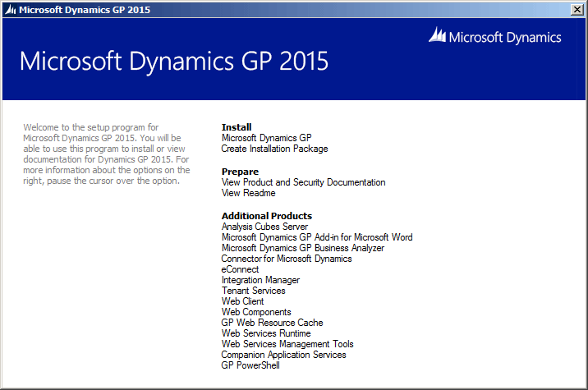Image resolution: width=588 pixels, height=390 pixels.
Task: Click the Dynamics icon in the title bar
Action: click(x=11, y=10)
